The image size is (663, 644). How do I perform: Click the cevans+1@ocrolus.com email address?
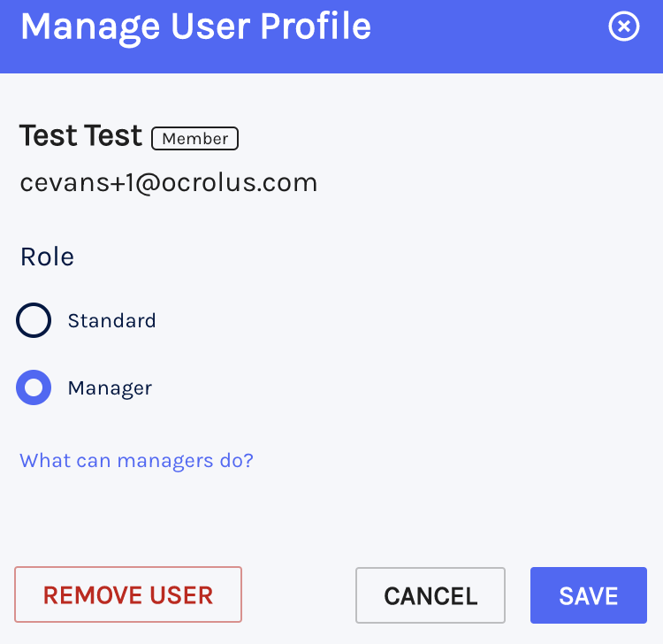[169, 183]
